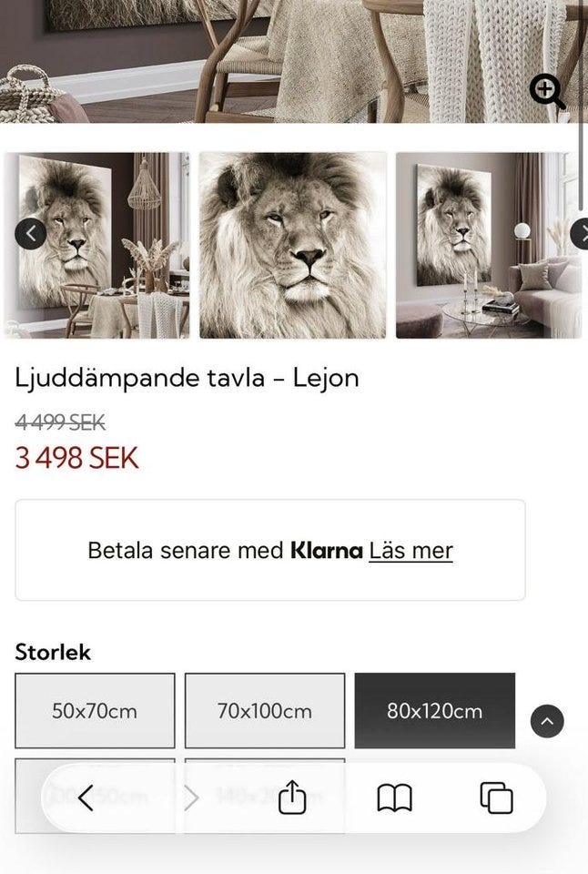This screenshot has height=874, width=588.
Task: Open the Safari share sheet
Action: click(x=291, y=798)
